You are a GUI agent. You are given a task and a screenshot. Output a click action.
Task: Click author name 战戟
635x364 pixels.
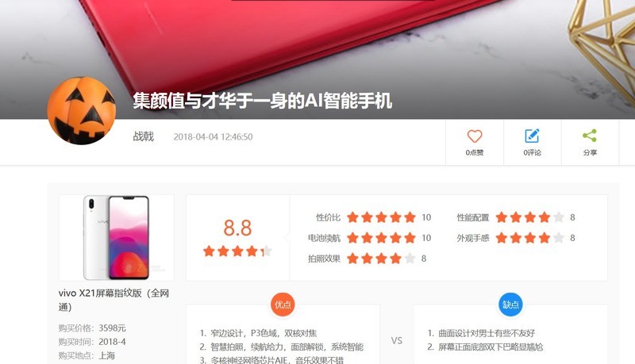143,136
